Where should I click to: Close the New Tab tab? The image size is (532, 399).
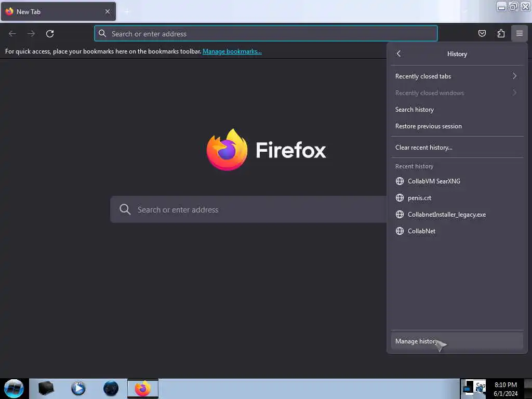(x=108, y=11)
